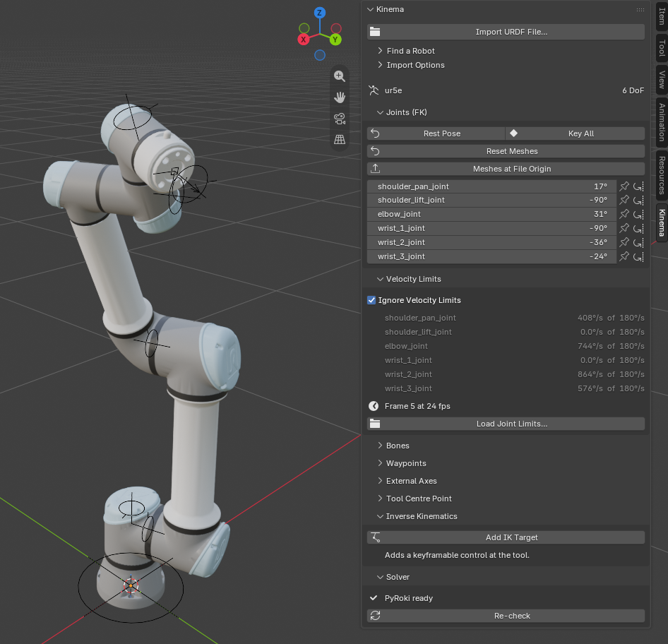Viewport: 668px width, 644px height.
Task: Click the "6 DoF" label
Action: [633, 90]
